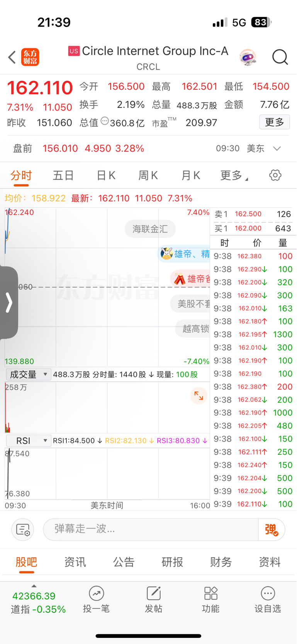Image resolution: width=297 pixels, height=644 pixels.
Task: Tap the blue 雄帝、精 barrage bubble
Action: [185, 254]
